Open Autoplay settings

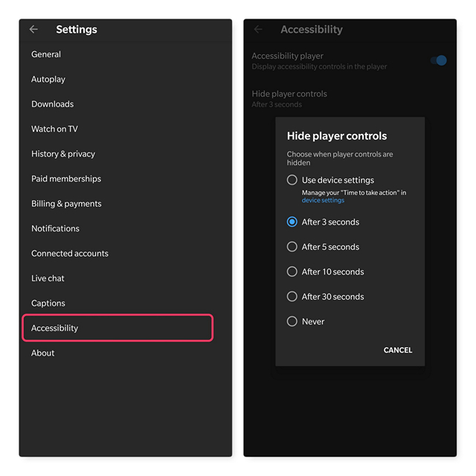click(x=48, y=80)
